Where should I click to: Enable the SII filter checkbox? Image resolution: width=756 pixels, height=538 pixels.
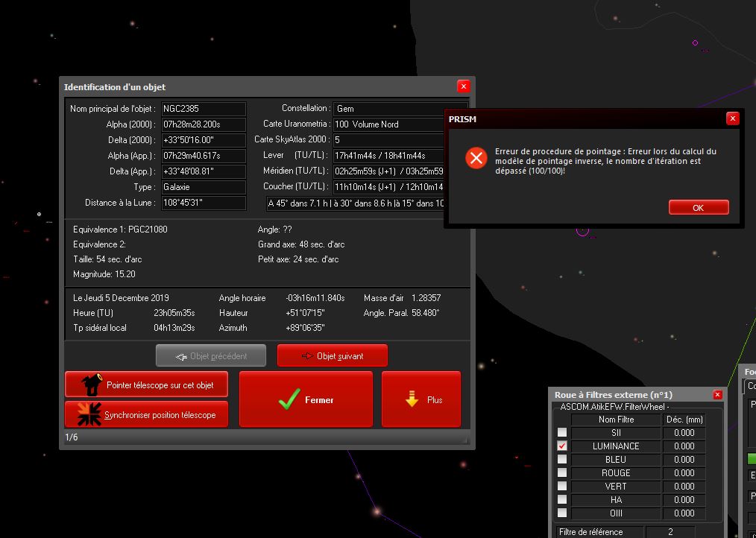pos(562,433)
